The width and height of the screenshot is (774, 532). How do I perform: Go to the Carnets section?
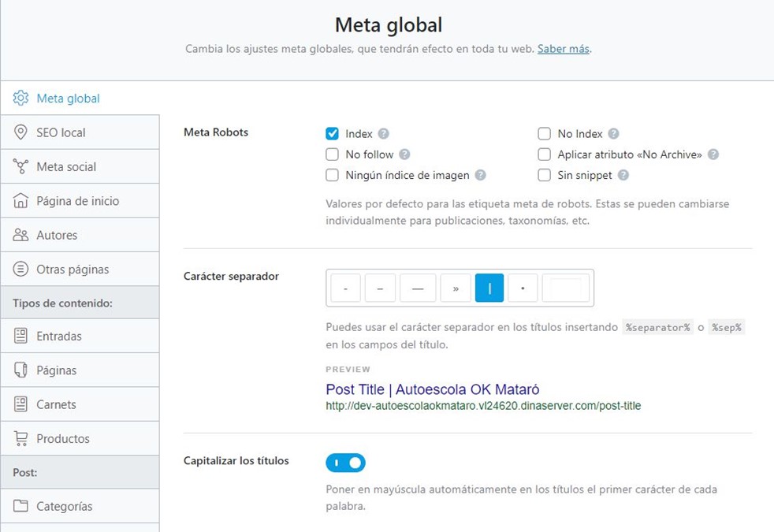pyautogui.click(x=56, y=404)
